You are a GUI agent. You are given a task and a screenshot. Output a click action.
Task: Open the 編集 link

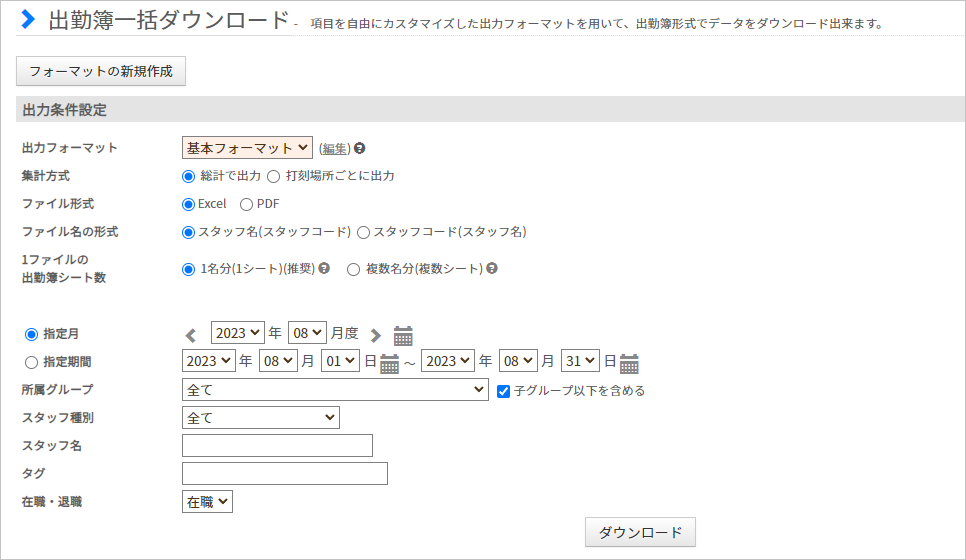coord(335,149)
